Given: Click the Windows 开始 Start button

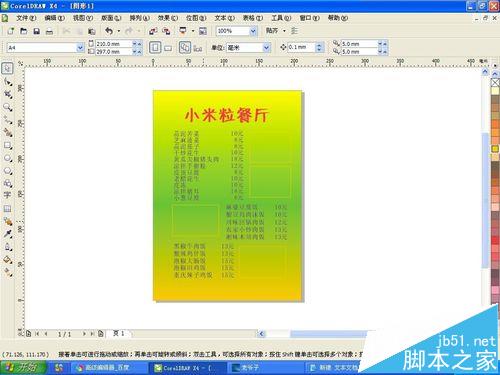Looking at the screenshot, I should pyautogui.click(x=23, y=368).
